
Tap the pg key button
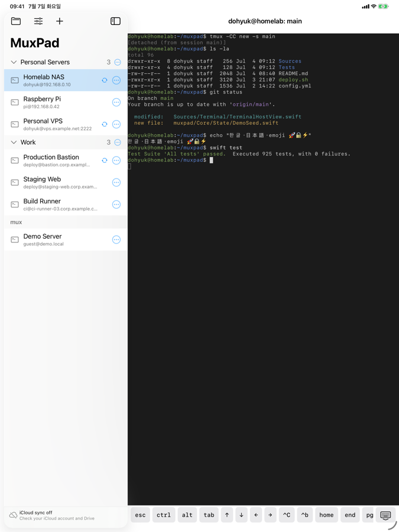tap(369, 515)
